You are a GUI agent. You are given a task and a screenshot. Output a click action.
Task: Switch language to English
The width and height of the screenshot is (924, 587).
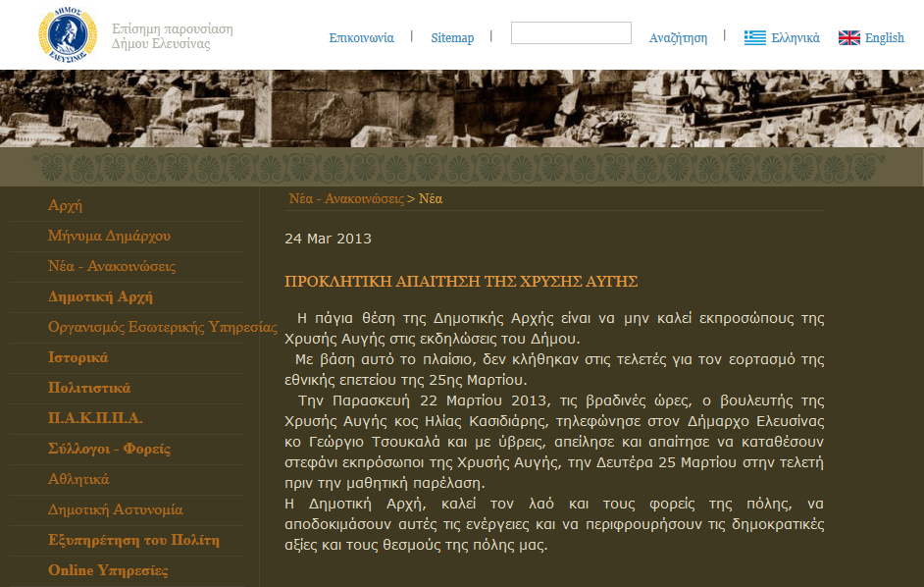[884, 38]
